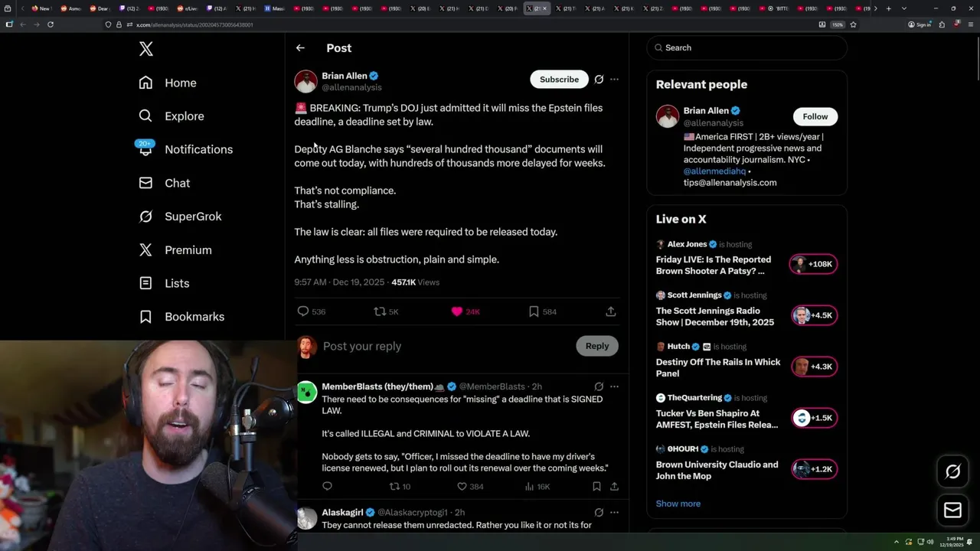Image resolution: width=980 pixels, height=551 pixels.
Task: Open Brown University Claudio broadcast
Action: (x=717, y=470)
